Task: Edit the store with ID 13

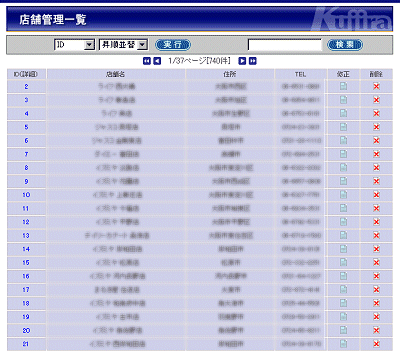Action: (x=343, y=236)
